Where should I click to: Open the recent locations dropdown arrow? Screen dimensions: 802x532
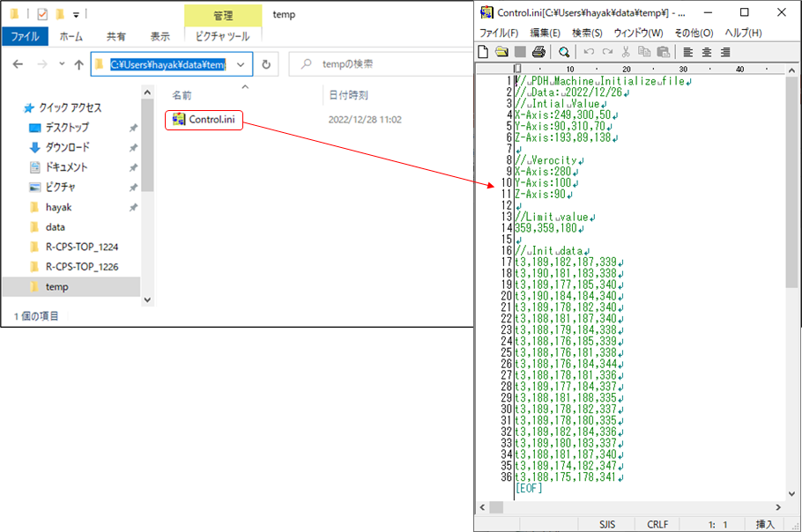point(61,64)
